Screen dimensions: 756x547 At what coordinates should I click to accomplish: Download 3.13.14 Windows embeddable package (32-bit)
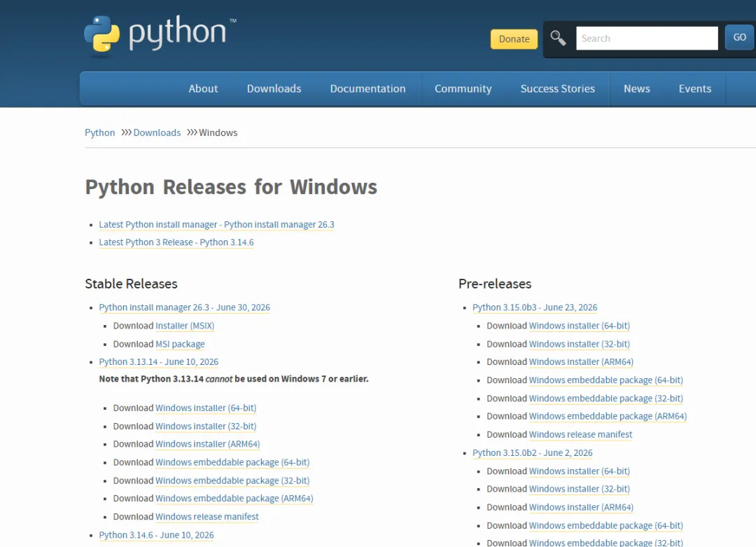(232, 481)
